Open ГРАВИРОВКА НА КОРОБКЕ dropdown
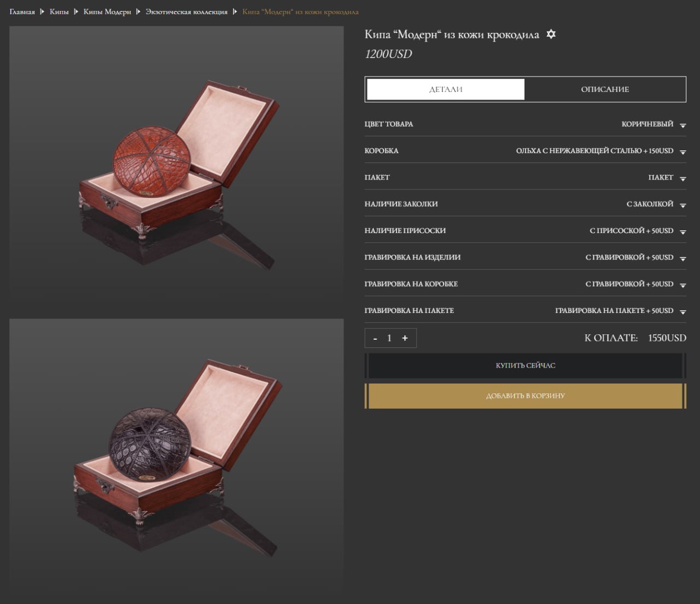This screenshot has height=604, width=700. (682, 284)
